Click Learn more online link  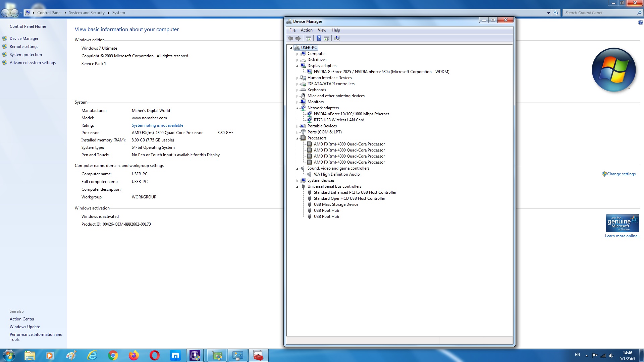[x=623, y=236]
